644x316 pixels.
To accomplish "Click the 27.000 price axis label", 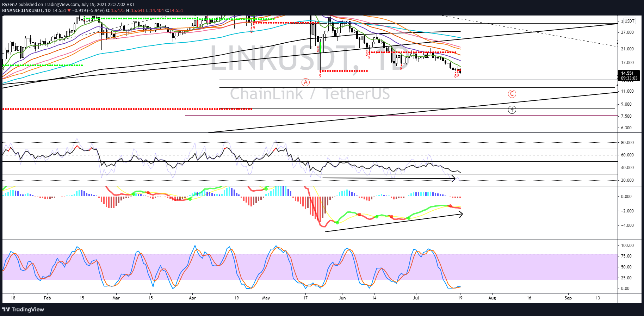I will click(x=627, y=32).
